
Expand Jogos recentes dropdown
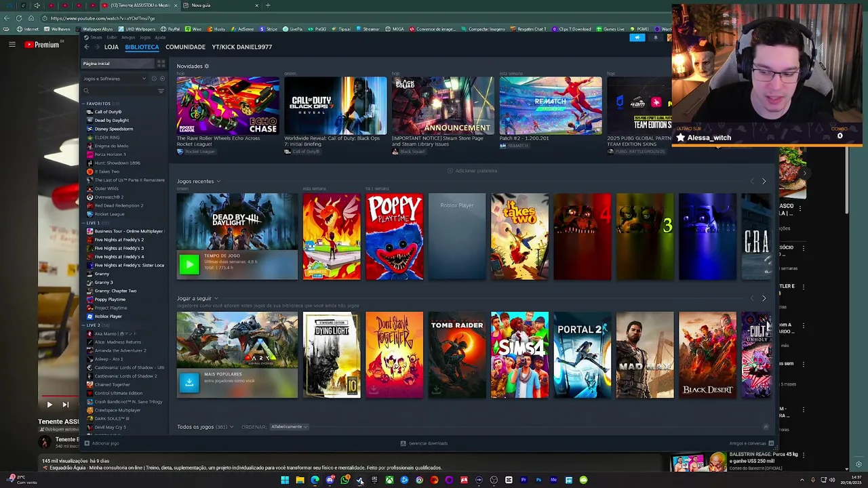[x=198, y=181]
